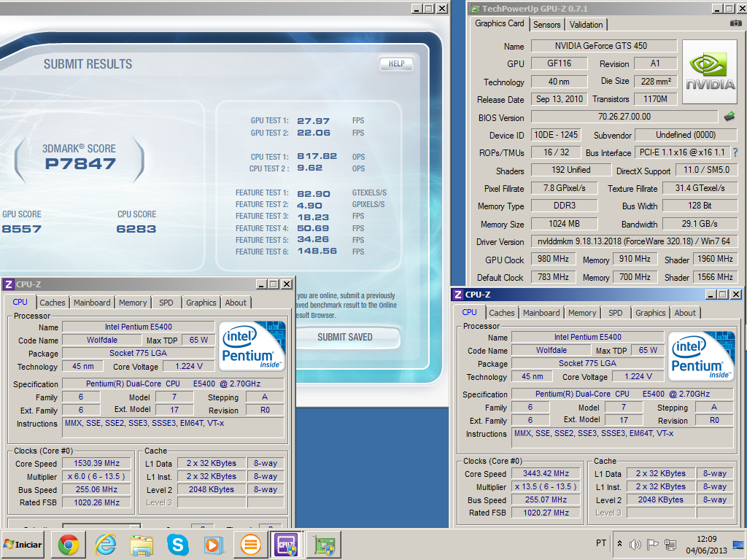This screenshot has height=560, width=747.
Task: Click the GPU score 8557
Action: pyautogui.click(x=21, y=228)
